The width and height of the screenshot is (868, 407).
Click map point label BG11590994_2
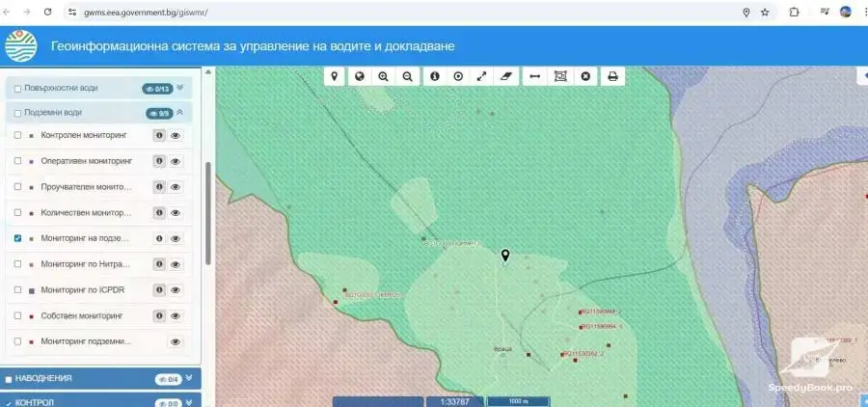[x=602, y=312]
